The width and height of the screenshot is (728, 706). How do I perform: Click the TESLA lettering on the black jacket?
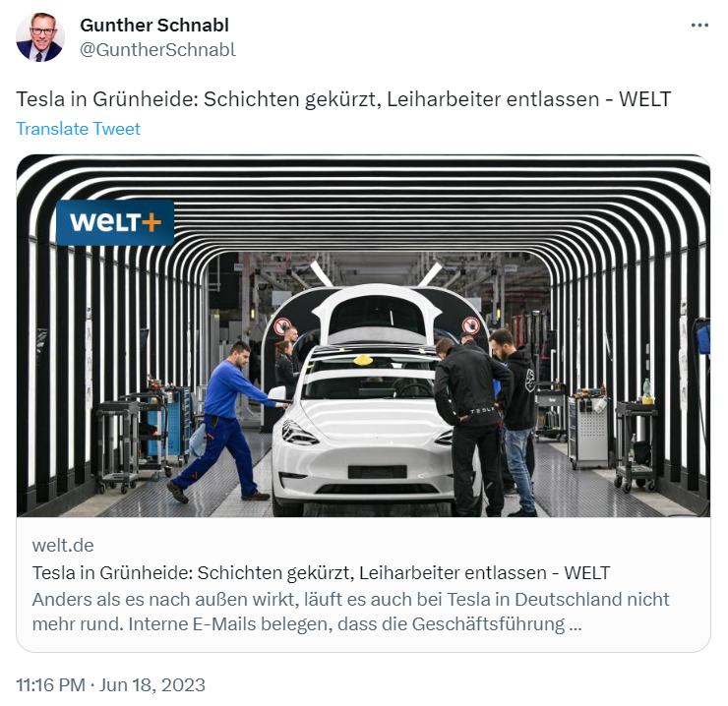482,410
